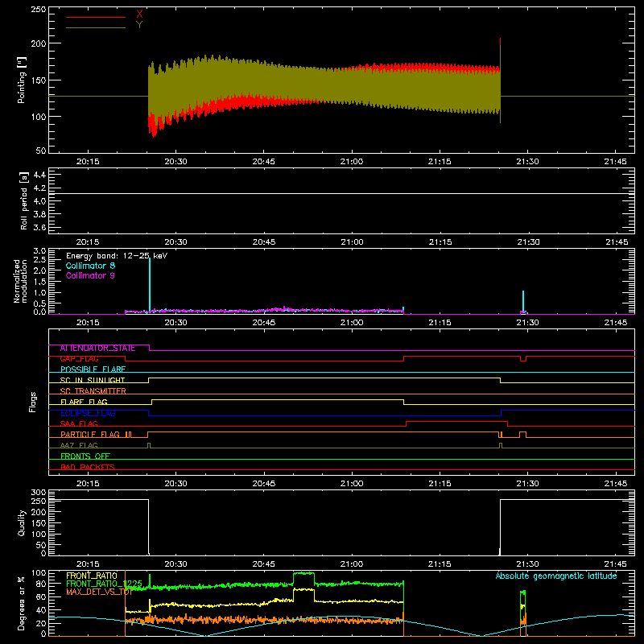Viewport: 644px width, 644px height.
Task: Click the Normalized modulation axis label
Action: [20, 281]
